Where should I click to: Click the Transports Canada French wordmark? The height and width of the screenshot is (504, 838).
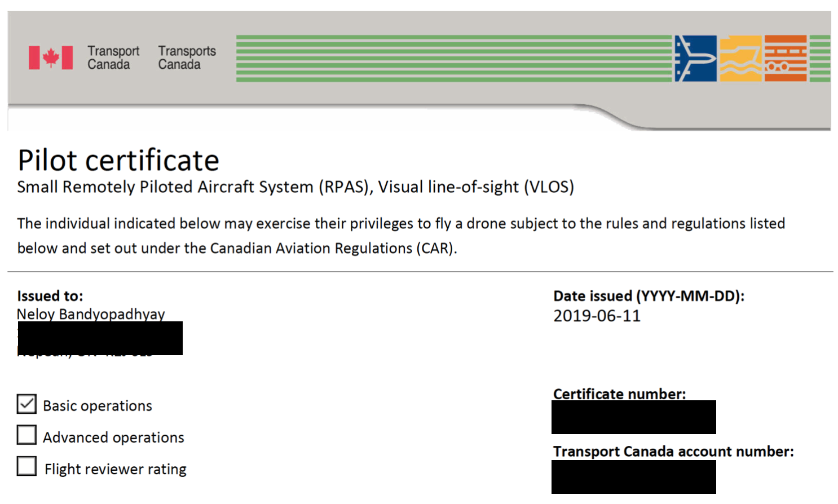pos(186,57)
